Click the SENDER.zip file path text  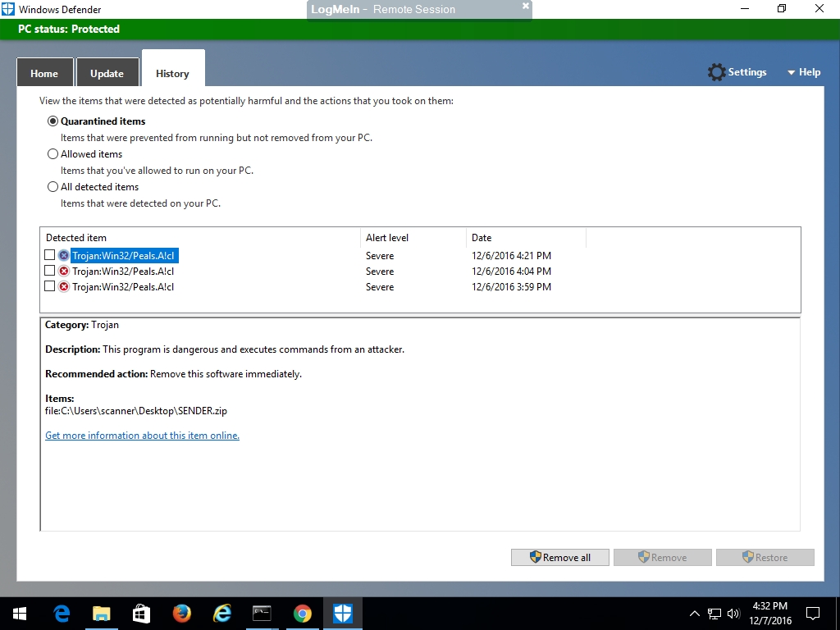[136, 411]
